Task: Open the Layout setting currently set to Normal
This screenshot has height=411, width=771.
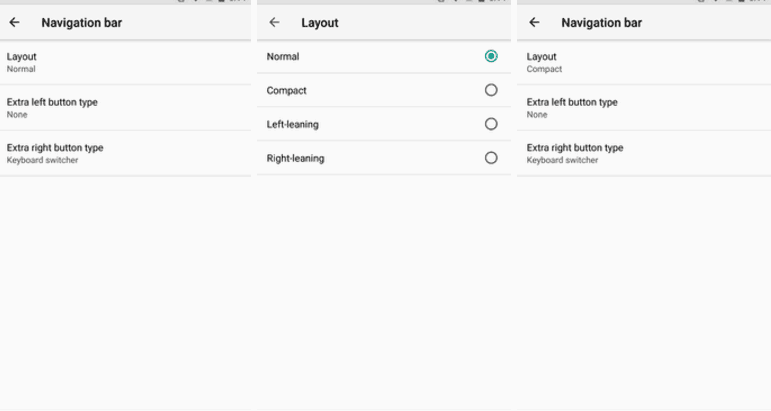Action: point(125,62)
